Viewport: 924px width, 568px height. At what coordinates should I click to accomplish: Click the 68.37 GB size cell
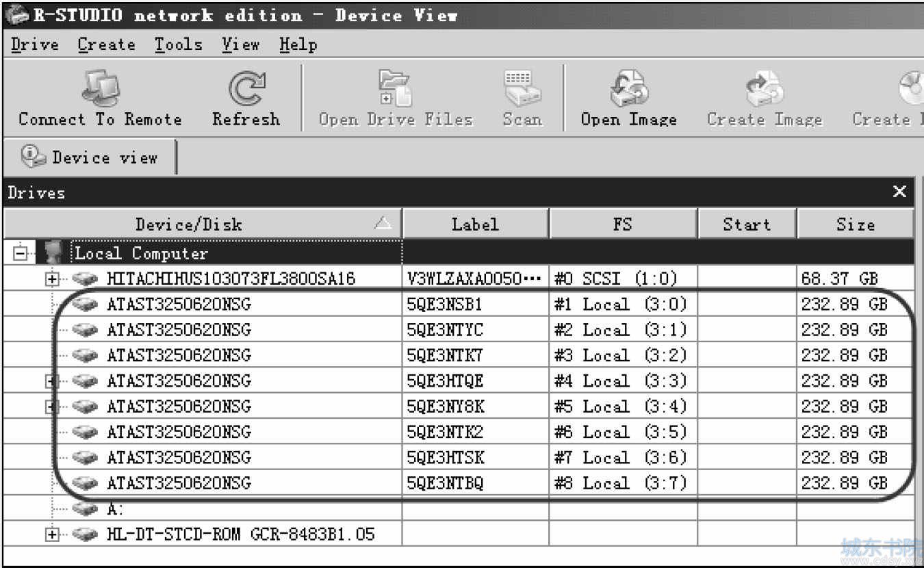856,279
